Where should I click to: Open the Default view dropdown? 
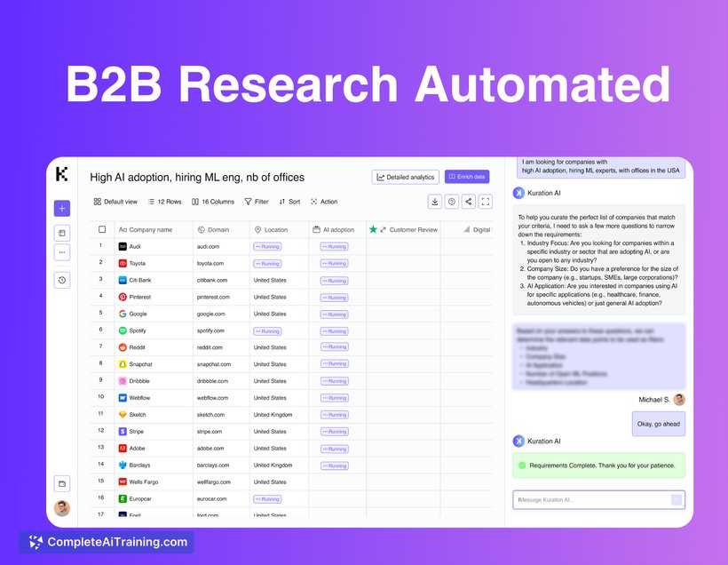[x=115, y=202]
